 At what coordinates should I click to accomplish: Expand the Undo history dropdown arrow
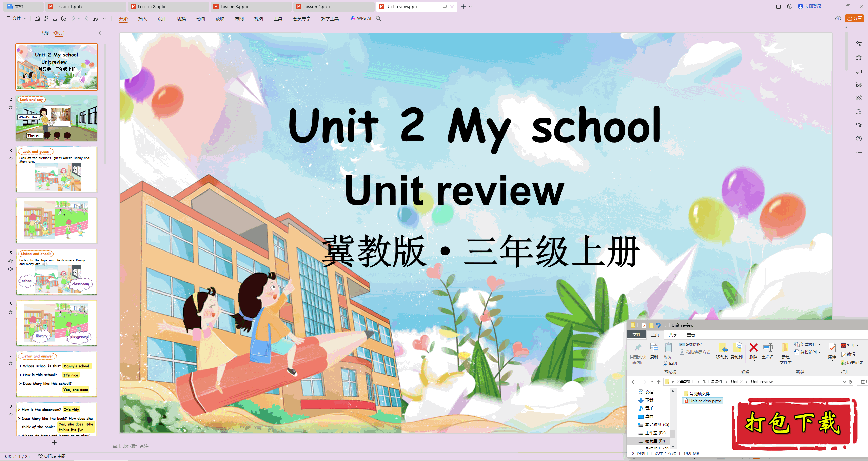(x=79, y=18)
